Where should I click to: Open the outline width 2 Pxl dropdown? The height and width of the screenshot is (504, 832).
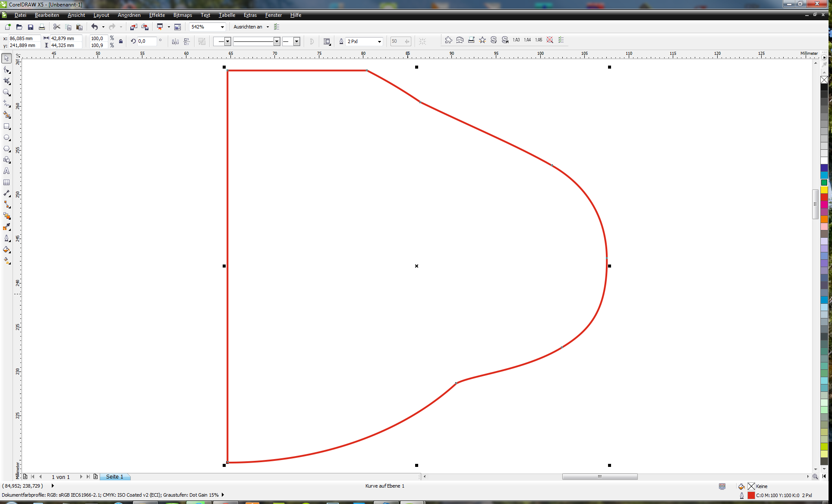379,42
